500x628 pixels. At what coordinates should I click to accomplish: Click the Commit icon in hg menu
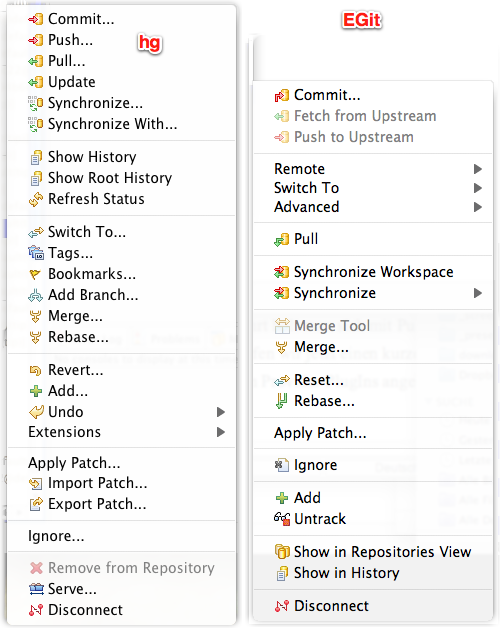coord(36,19)
